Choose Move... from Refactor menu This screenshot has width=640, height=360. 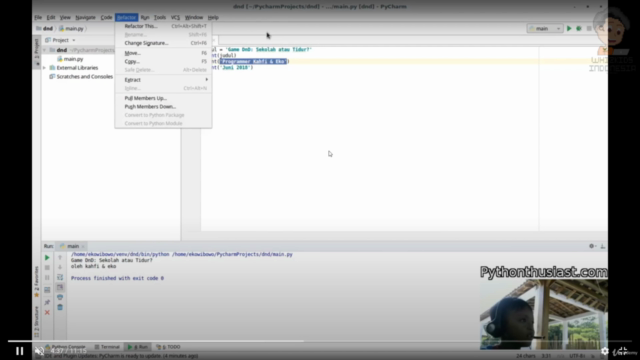[163, 53]
